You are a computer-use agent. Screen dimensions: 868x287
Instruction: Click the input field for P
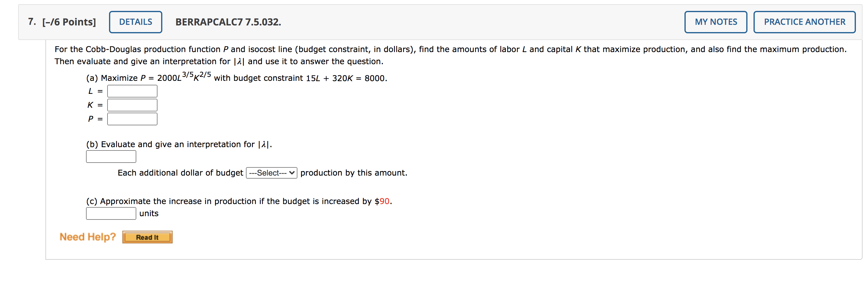click(132, 119)
